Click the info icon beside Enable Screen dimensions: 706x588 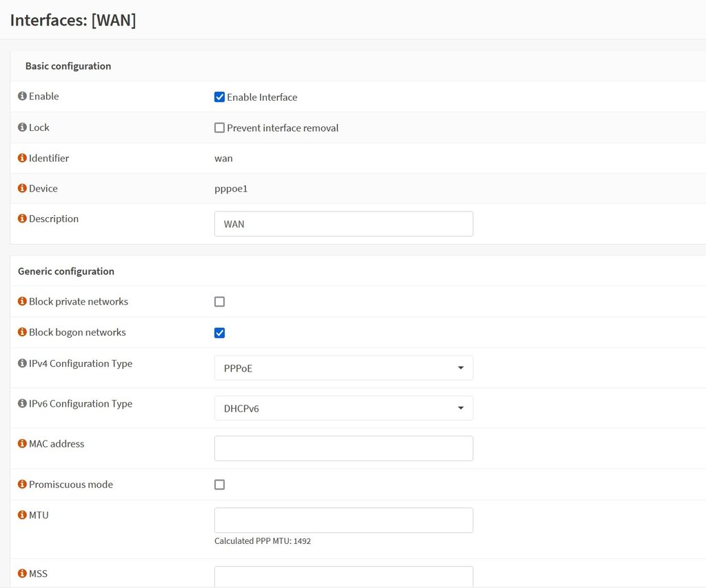coord(22,96)
